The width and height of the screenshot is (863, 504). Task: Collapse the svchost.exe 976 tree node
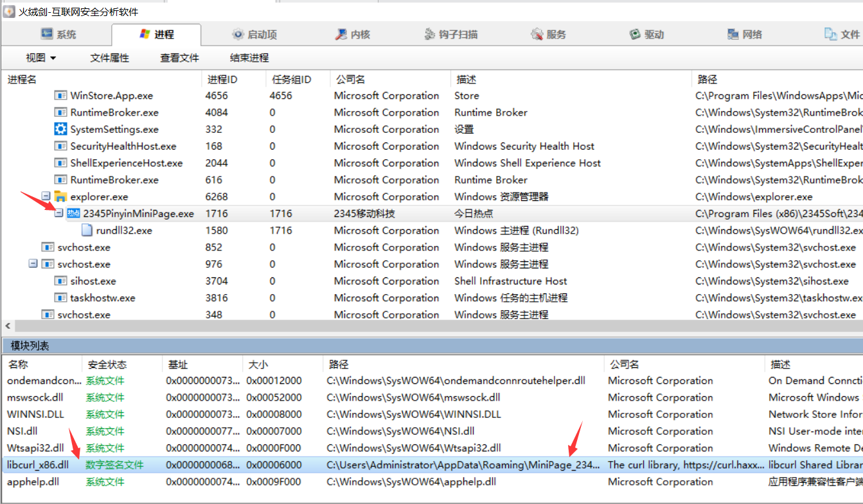coord(33,264)
